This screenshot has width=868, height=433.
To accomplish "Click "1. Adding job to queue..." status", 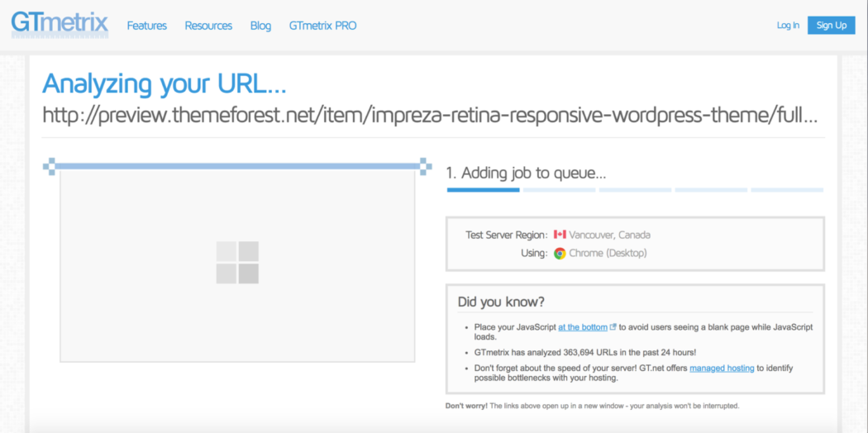I will point(526,173).
